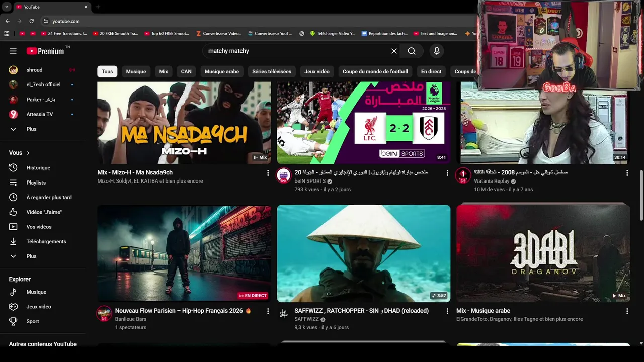
Task: Open a new browser tab with plus
Action: (x=98, y=7)
